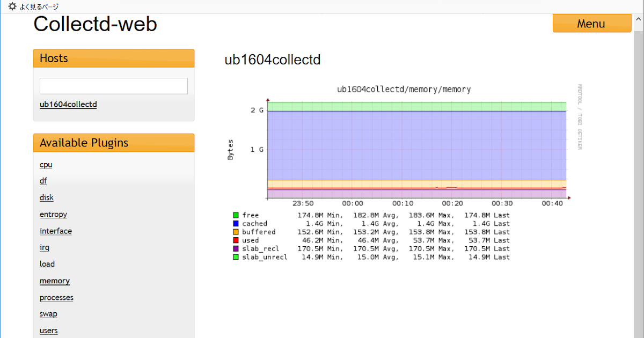Viewport: 644px width, 338px height.
Task: Open the df plugin page
Action: pos(43,181)
